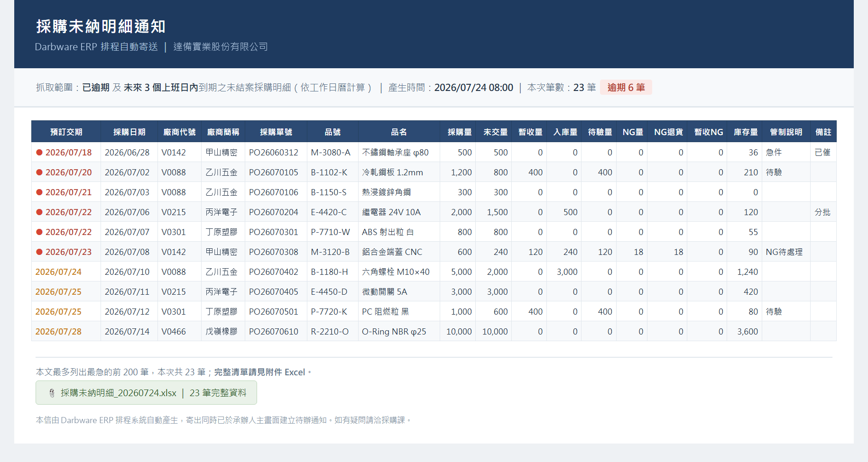This screenshot has width=868, height=462.
Task: Click red overdue dot for 2026/07/21
Action: click(40, 192)
